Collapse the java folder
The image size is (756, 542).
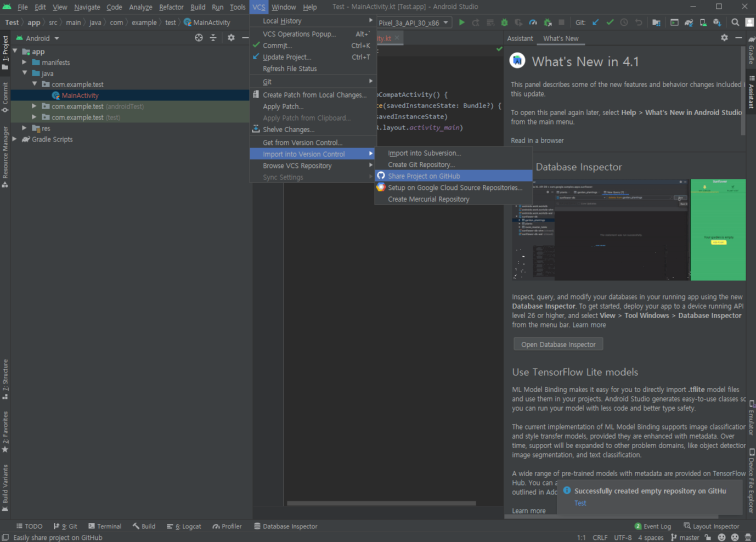(25, 73)
